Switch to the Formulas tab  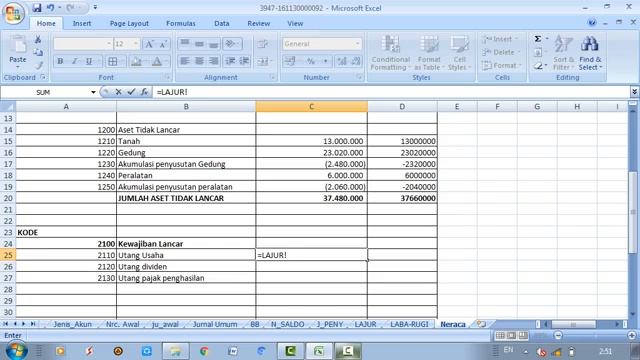180,24
